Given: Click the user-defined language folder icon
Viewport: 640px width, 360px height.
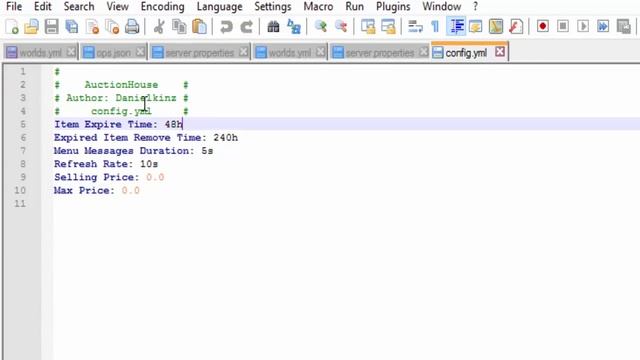Looking at the screenshot, I should pyautogui.click(x=476, y=27).
